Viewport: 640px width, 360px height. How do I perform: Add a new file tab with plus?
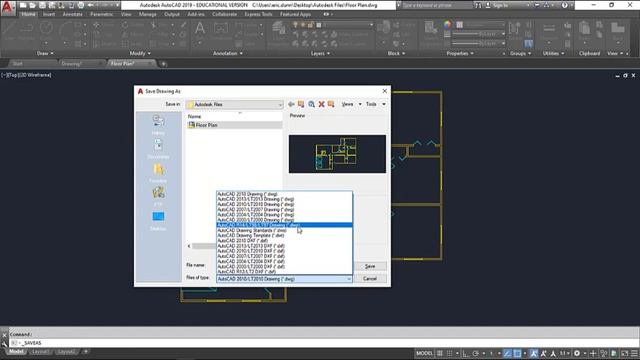coord(164,64)
